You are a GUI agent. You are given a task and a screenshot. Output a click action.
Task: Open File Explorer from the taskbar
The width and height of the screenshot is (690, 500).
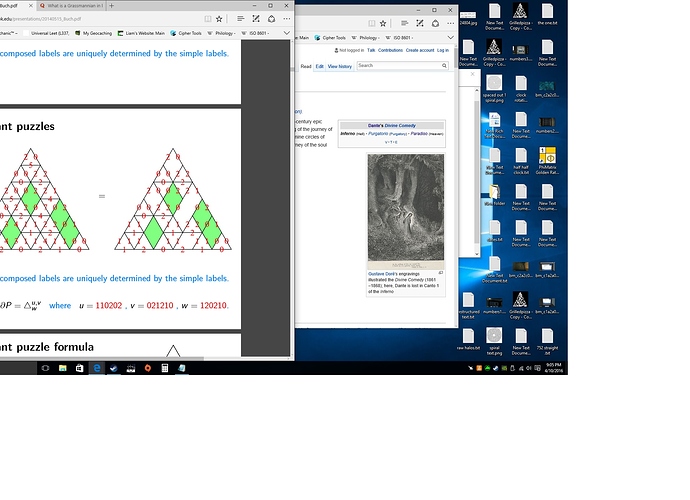pos(62,368)
